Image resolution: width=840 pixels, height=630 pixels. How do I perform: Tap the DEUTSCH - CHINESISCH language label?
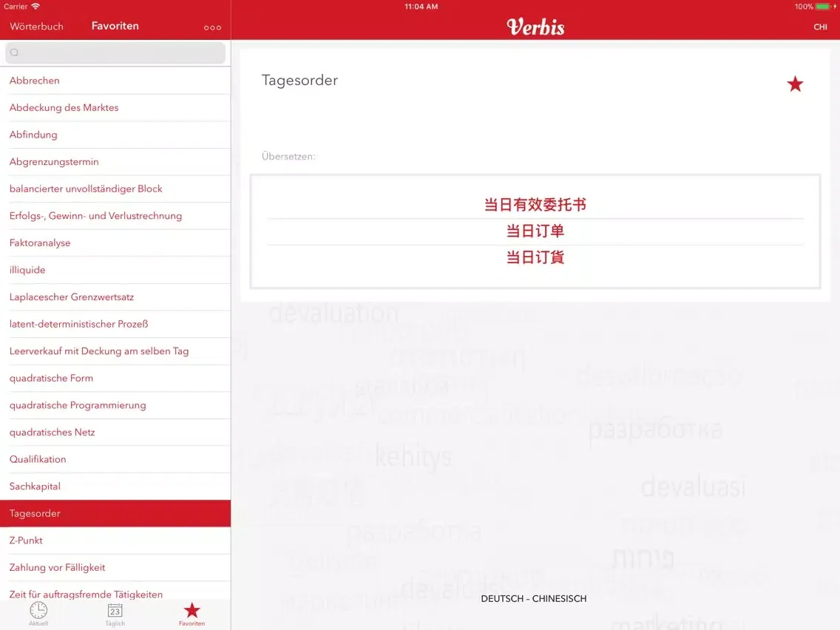pyautogui.click(x=534, y=598)
